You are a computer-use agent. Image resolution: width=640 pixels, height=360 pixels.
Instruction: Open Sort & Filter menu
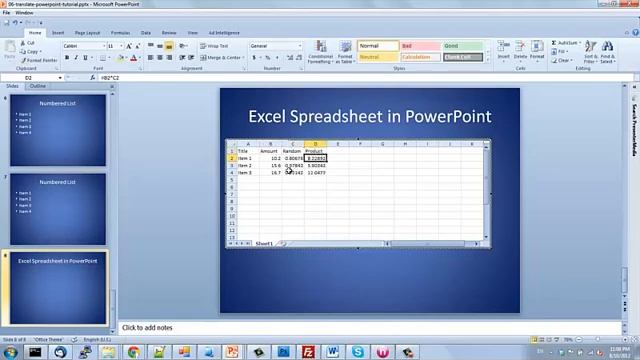(x=590, y=52)
